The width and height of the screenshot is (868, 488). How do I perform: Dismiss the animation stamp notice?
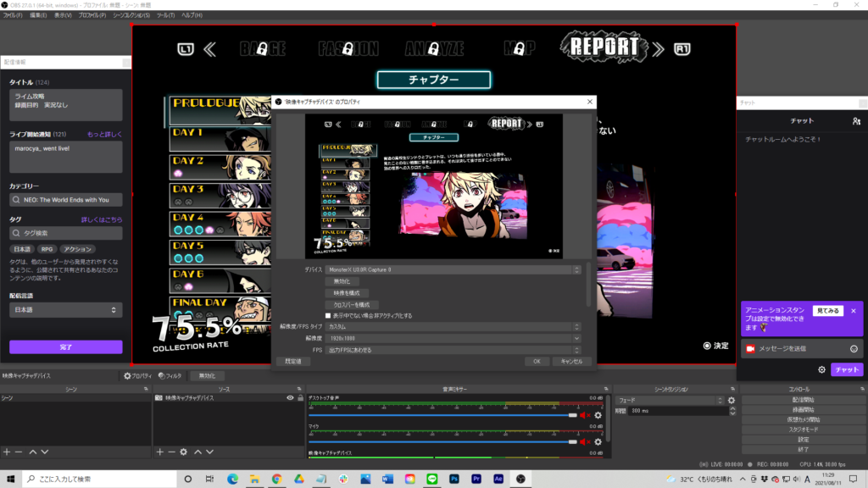[x=854, y=311]
